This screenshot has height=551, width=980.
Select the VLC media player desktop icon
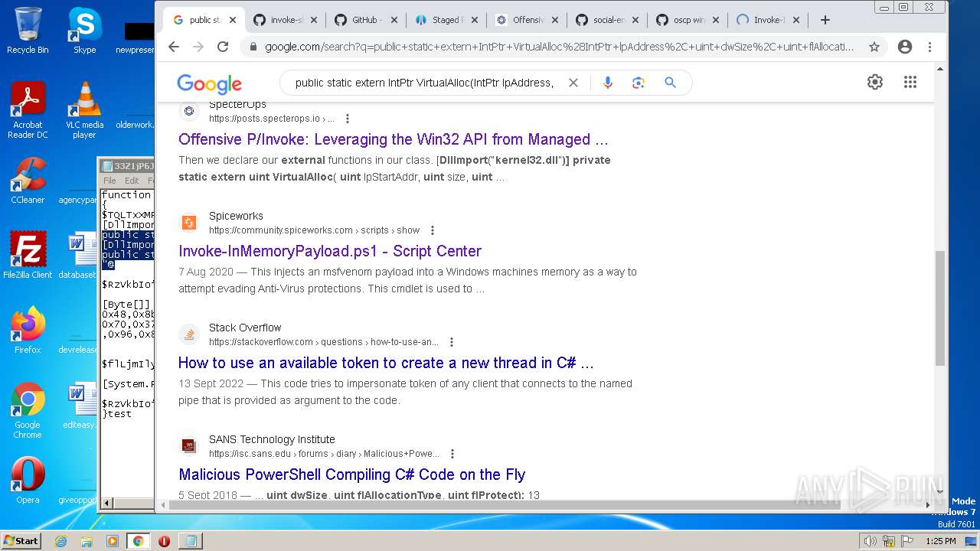84,110
